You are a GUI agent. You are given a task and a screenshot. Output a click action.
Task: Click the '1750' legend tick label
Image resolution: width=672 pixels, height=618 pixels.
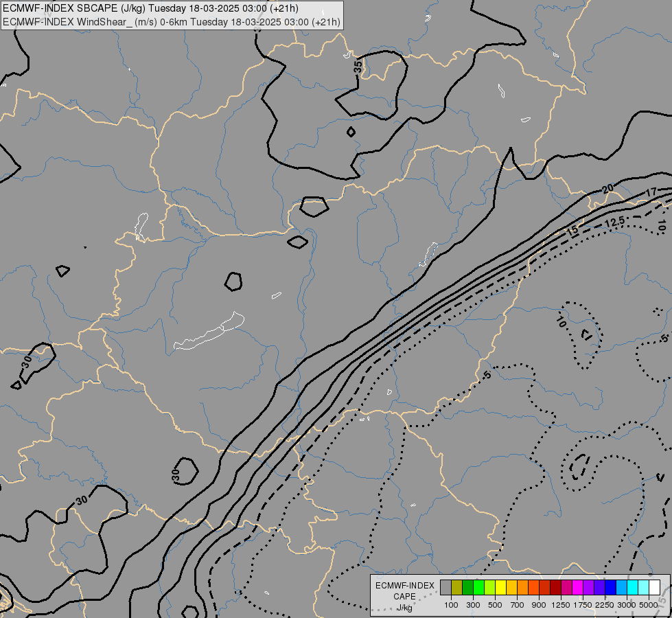583,605
